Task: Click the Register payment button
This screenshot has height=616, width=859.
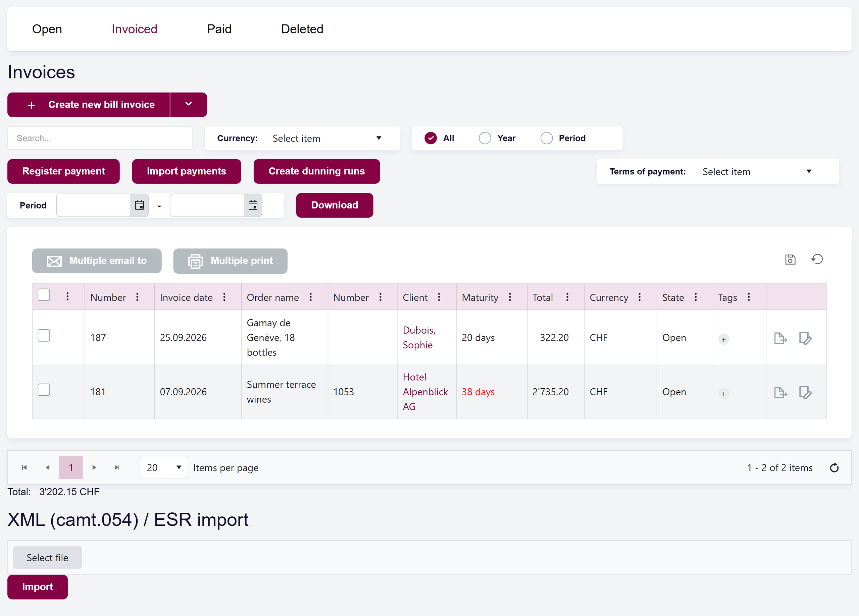Action: [x=64, y=171]
